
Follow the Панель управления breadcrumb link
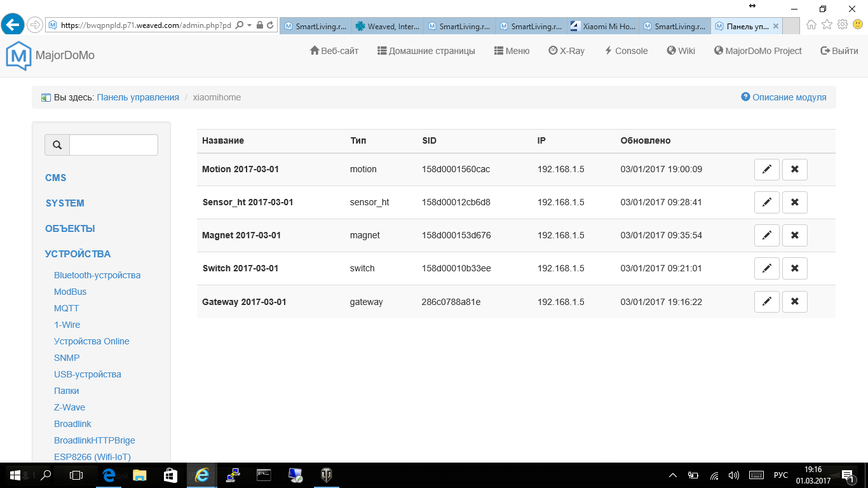coord(138,97)
